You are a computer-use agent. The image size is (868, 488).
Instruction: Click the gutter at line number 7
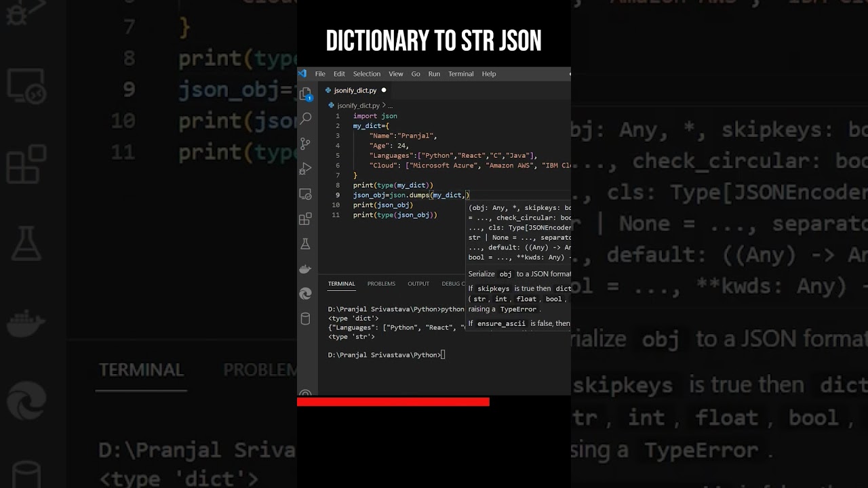point(338,176)
